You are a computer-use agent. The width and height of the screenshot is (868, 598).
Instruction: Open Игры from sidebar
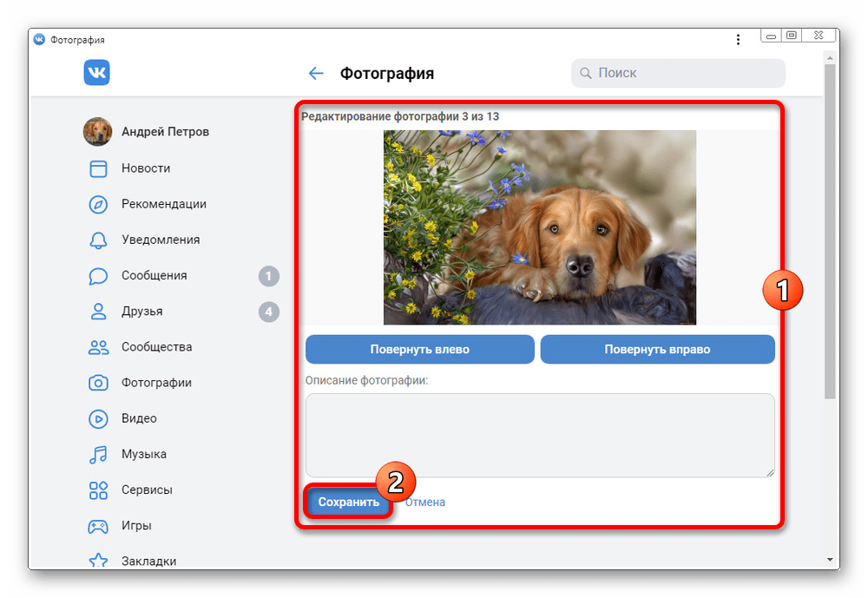tap(136, 525)
